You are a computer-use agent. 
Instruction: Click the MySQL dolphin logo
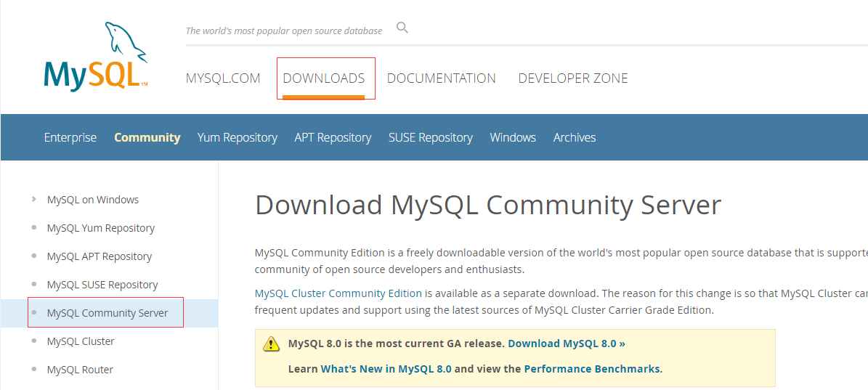(96, 56)
